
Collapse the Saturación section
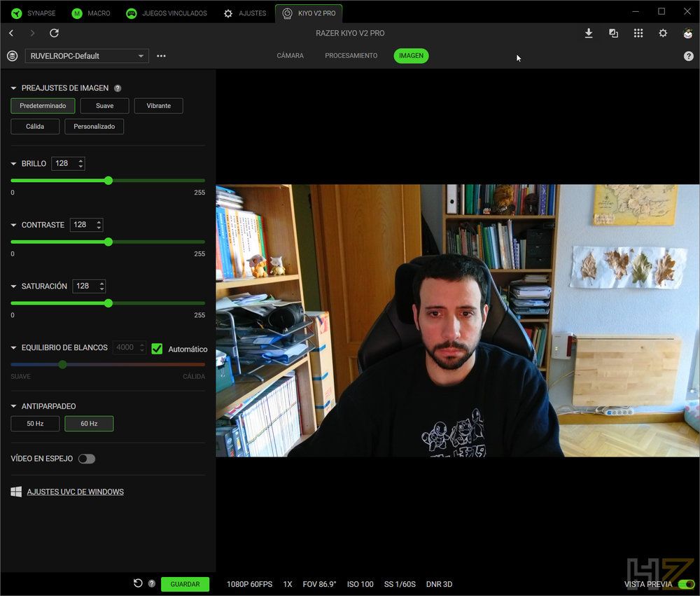(x=13, y=286)
